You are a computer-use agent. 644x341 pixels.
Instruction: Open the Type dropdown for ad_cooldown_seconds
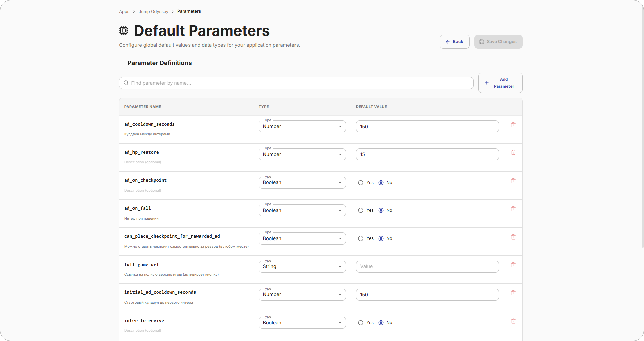(x=302, y=126)
